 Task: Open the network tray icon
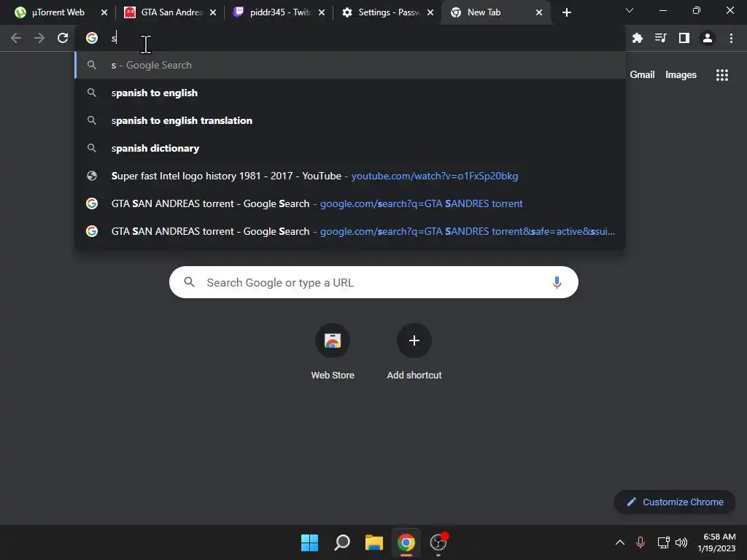[663, 542]
